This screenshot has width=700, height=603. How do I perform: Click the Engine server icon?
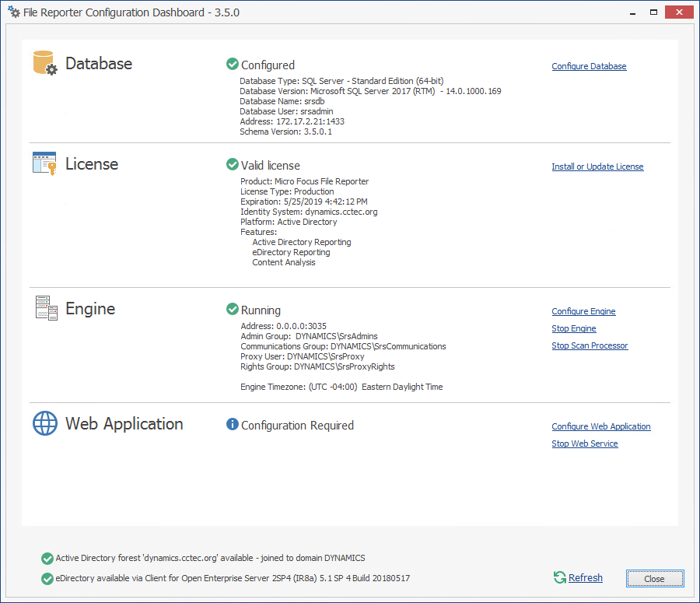[x=46, y=308]
